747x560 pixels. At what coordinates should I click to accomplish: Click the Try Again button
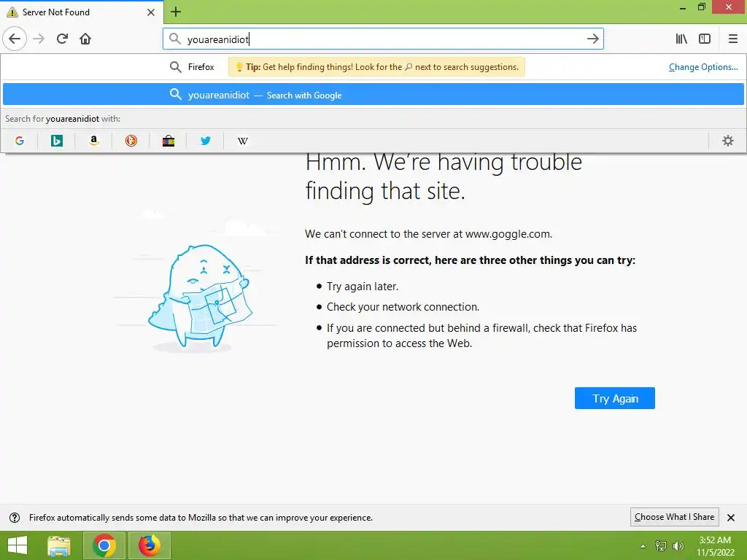[614, 398]
